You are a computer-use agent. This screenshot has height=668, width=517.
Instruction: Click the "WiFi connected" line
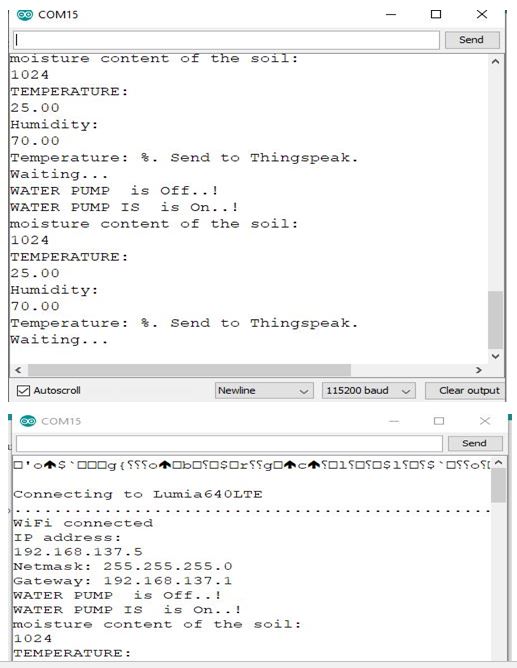point(83,523)
